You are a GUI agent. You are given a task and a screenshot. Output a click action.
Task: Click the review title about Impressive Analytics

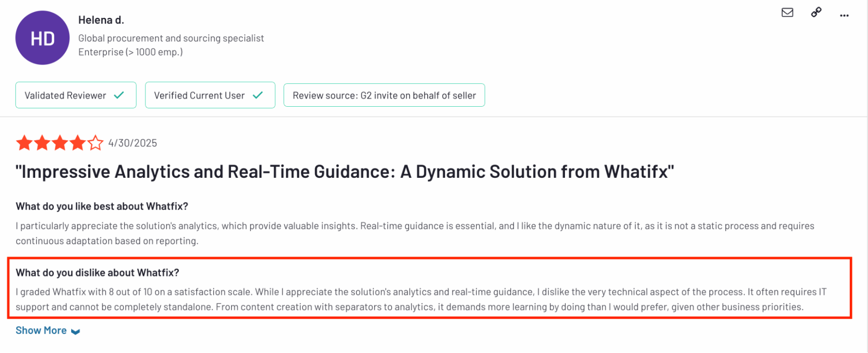coord(345,172)
